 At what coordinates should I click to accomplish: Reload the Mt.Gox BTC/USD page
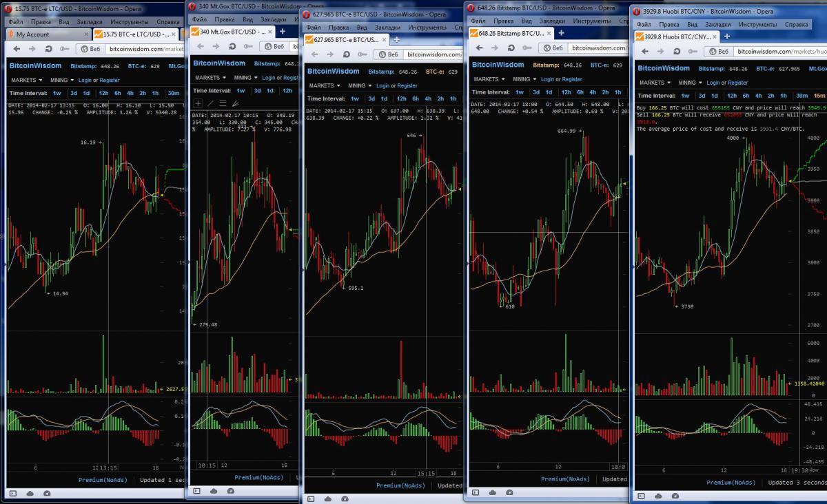tap(232, 46)
